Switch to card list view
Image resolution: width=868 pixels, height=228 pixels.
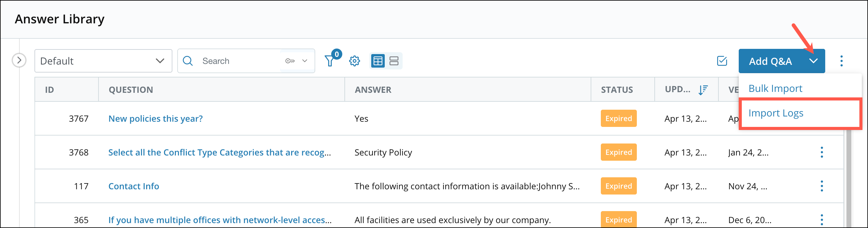pyautogui.click(x=394, y=61)
